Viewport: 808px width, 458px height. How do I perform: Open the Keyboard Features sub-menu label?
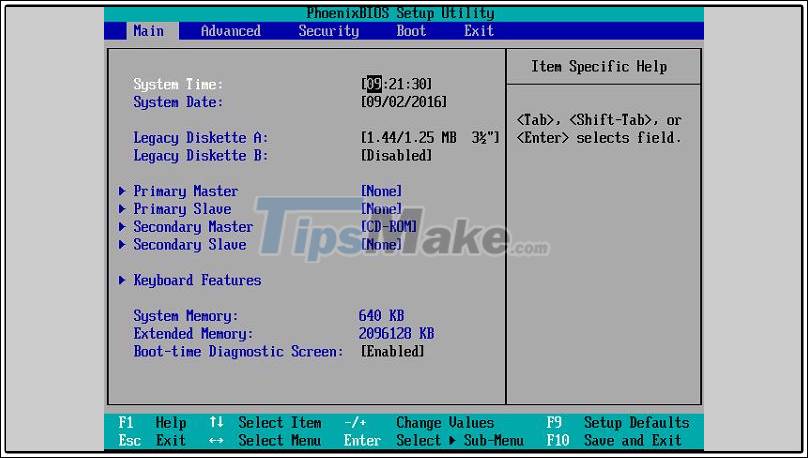[x=197, y=280]
